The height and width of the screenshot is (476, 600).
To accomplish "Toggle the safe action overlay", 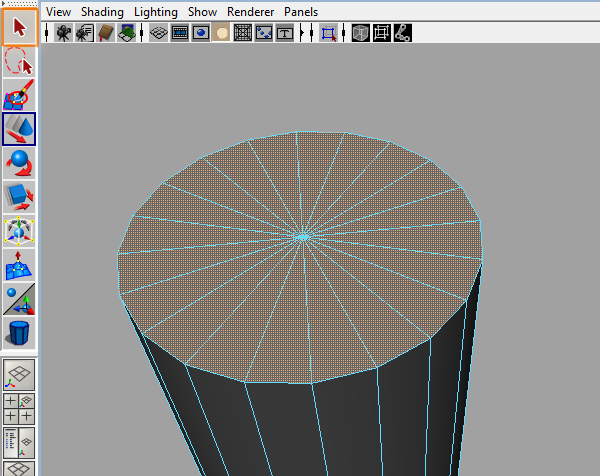I will click(264, 33).
